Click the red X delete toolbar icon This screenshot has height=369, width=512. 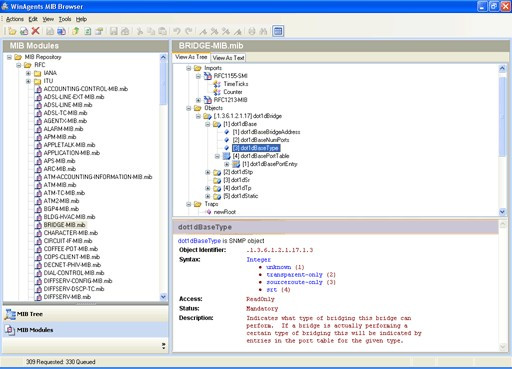point(35,31)
